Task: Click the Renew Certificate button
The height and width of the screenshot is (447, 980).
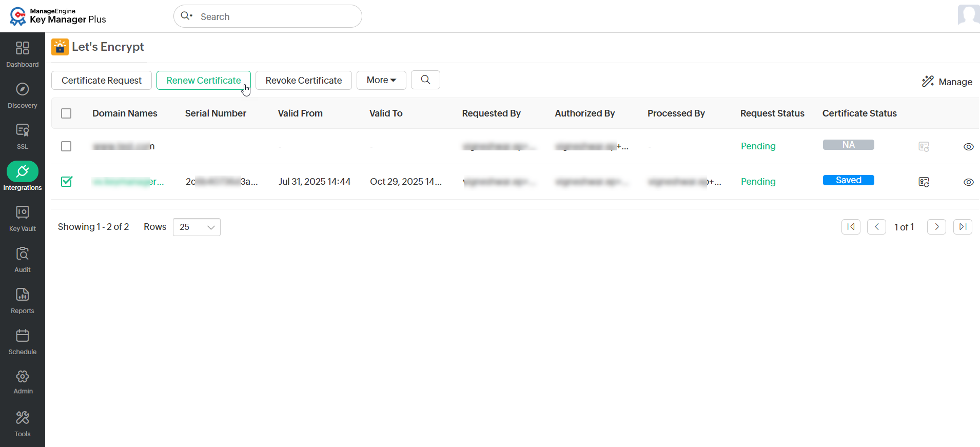Action: pyautogui.click(x=204, y=80)
